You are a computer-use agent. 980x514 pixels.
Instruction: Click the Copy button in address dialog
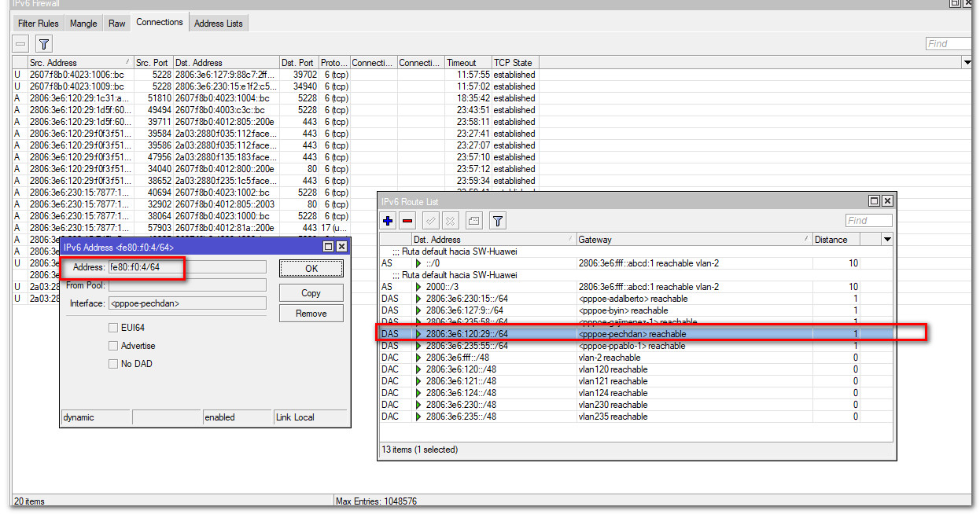(x=311, y=293)
